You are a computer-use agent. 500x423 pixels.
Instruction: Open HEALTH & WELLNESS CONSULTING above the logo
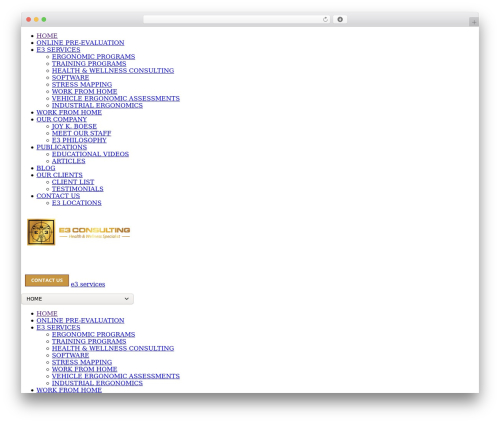point(113,71)
